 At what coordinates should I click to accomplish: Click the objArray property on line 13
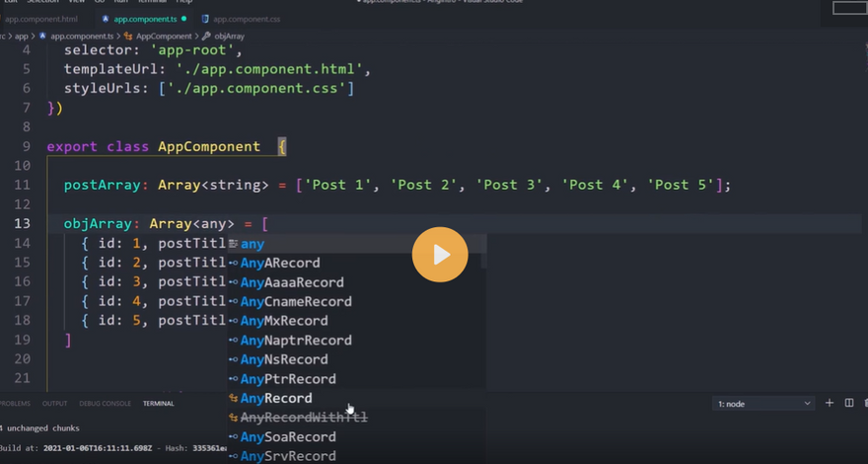(x=98, y=224)
